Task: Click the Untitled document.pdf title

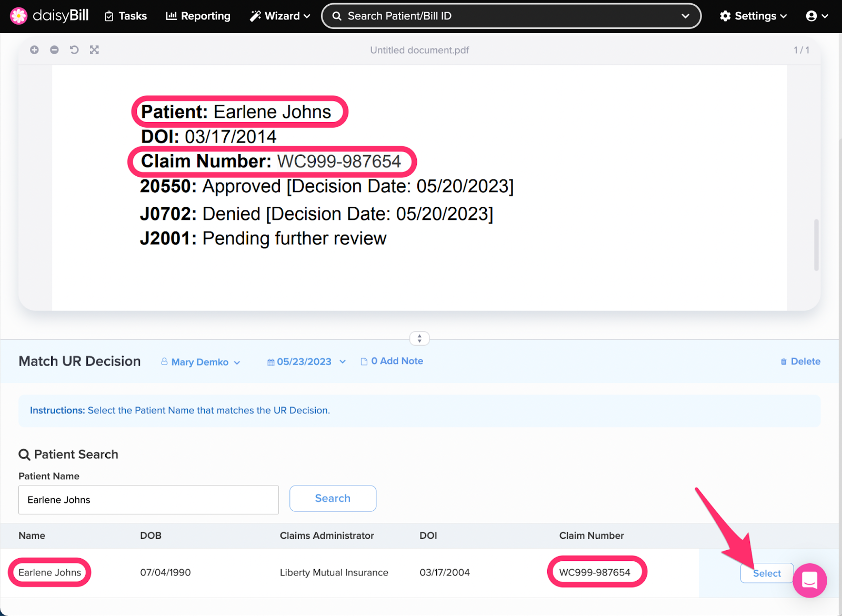Action: pyautogui.click(x=419, y=50)
